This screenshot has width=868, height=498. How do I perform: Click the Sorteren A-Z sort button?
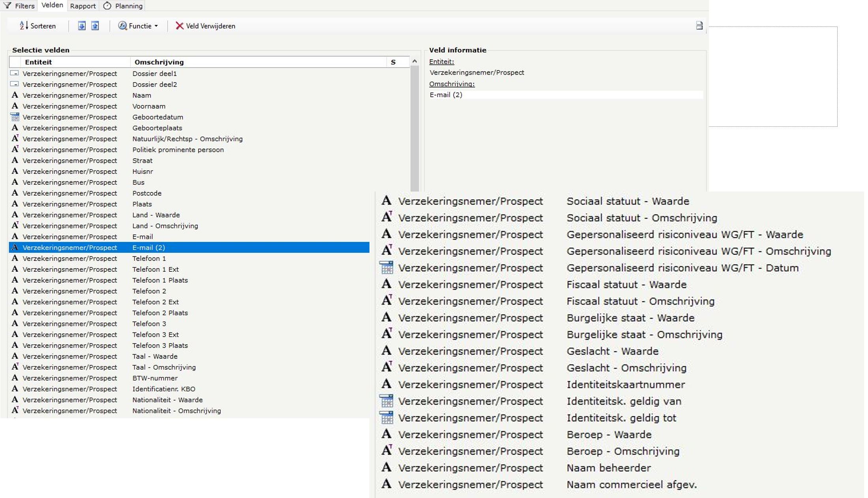pyautogui.click(x=38, y=26)
